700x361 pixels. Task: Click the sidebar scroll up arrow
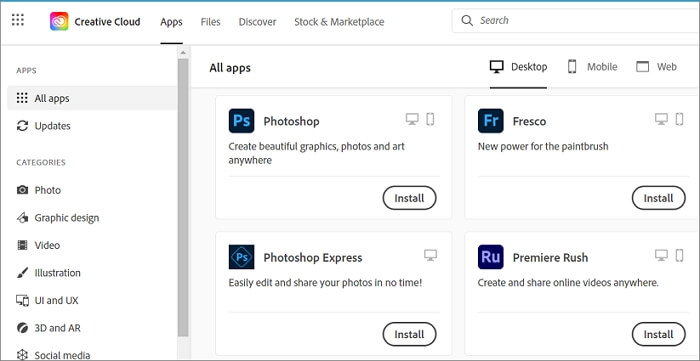click(183, 53)
